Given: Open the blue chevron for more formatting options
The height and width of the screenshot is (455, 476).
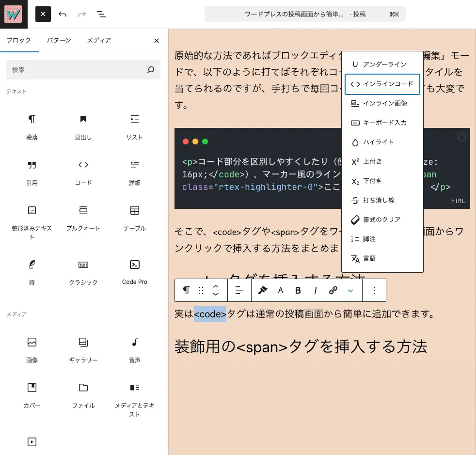Looking at the screenshot, I should pyautogui.click(x=350, y=290).
